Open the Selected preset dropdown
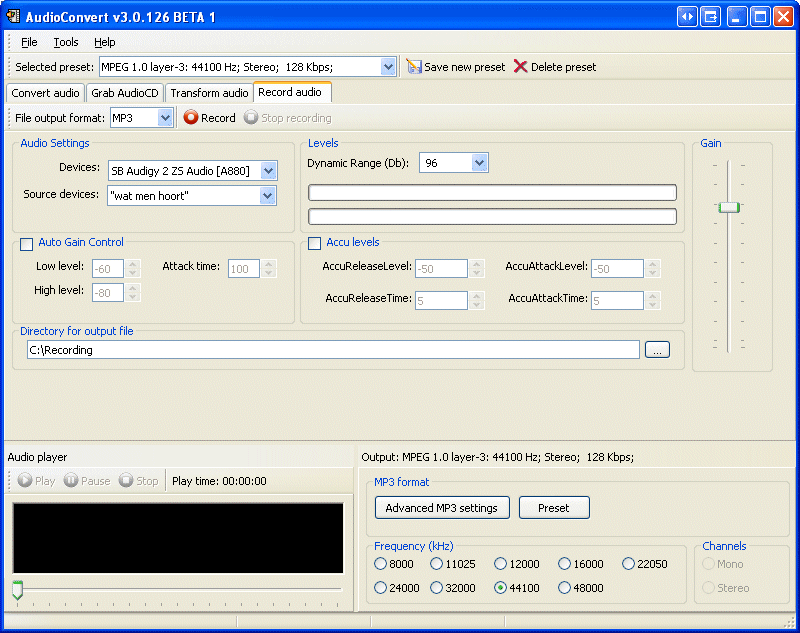This screenshot has height=633, width=800. tap(388, 67)
